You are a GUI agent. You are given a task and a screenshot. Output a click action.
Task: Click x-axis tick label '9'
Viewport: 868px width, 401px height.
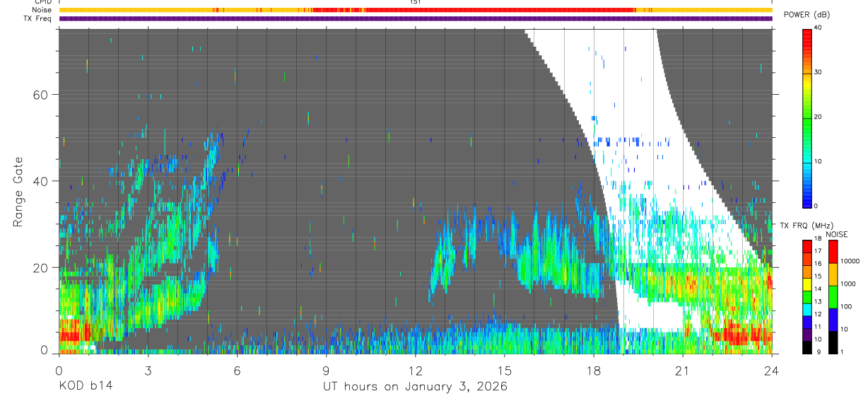pyautogui.click(x=326, y=371)
